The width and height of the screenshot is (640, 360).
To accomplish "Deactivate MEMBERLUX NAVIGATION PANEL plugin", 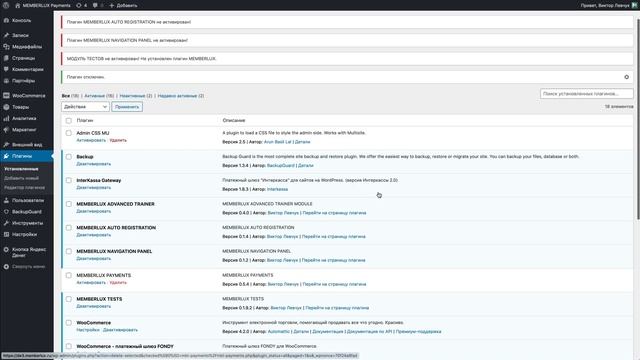I will (x=93, y=259).
